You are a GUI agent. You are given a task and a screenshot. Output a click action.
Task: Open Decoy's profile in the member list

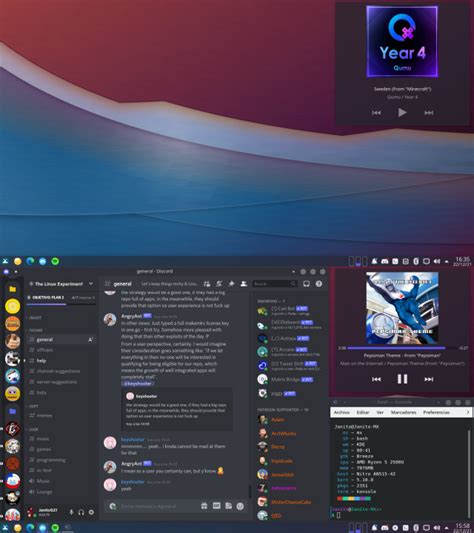point(278,447)
